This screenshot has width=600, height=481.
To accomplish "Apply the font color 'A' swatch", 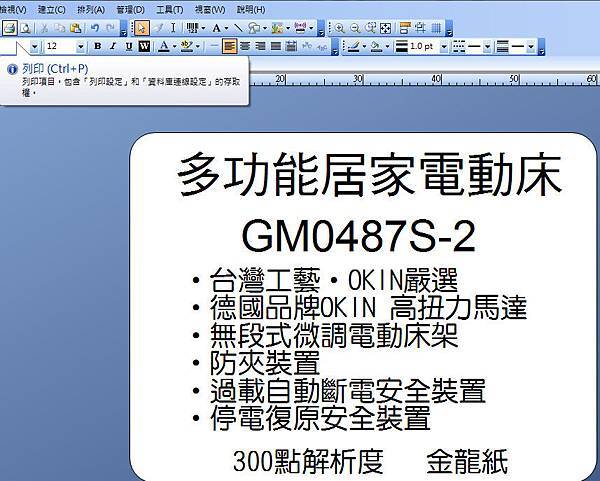I will tap(164, 47).
